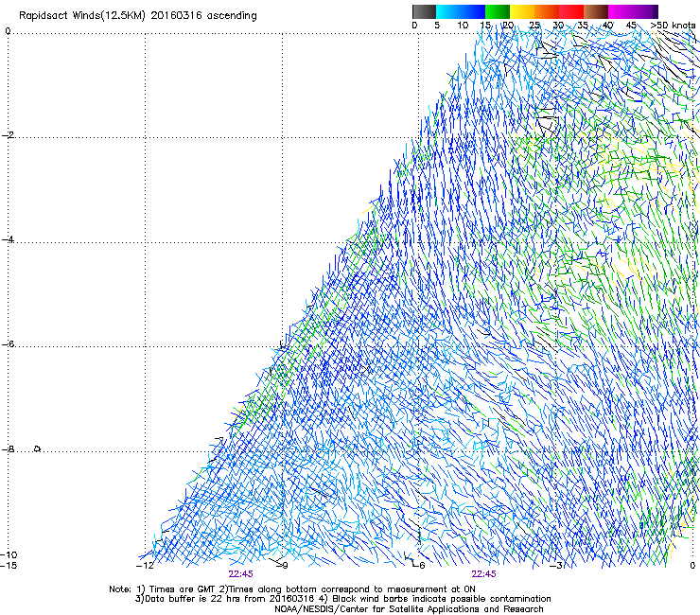Viewport: 700px width, 615px height.
Task: Click the right purple 22:45 time label
Action: 484,574
